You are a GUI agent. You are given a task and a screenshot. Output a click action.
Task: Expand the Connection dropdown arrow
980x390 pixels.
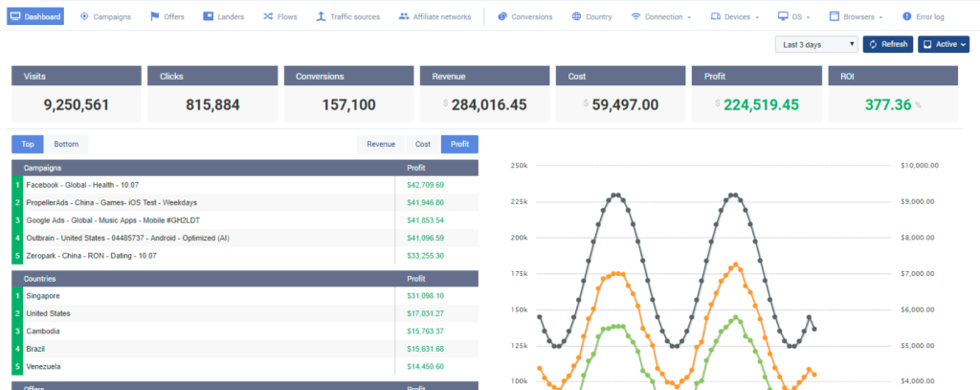[x=689, y=17]
